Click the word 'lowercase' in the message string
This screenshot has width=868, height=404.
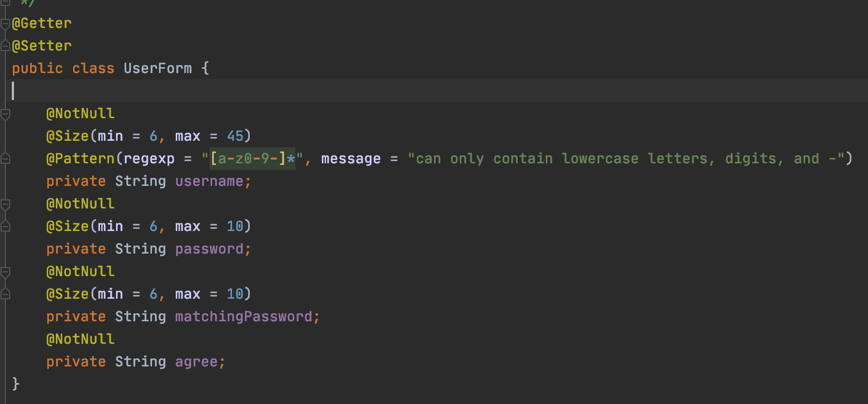[600, 159]
